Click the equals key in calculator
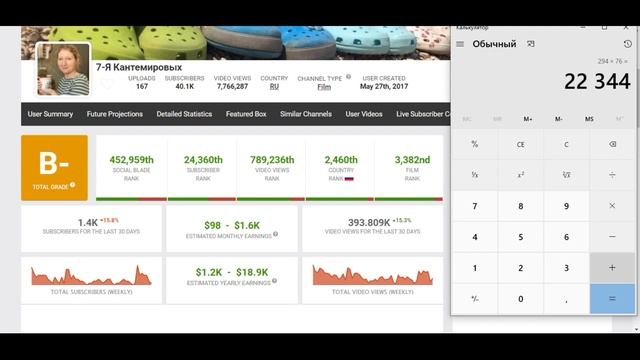 point(612,299)
